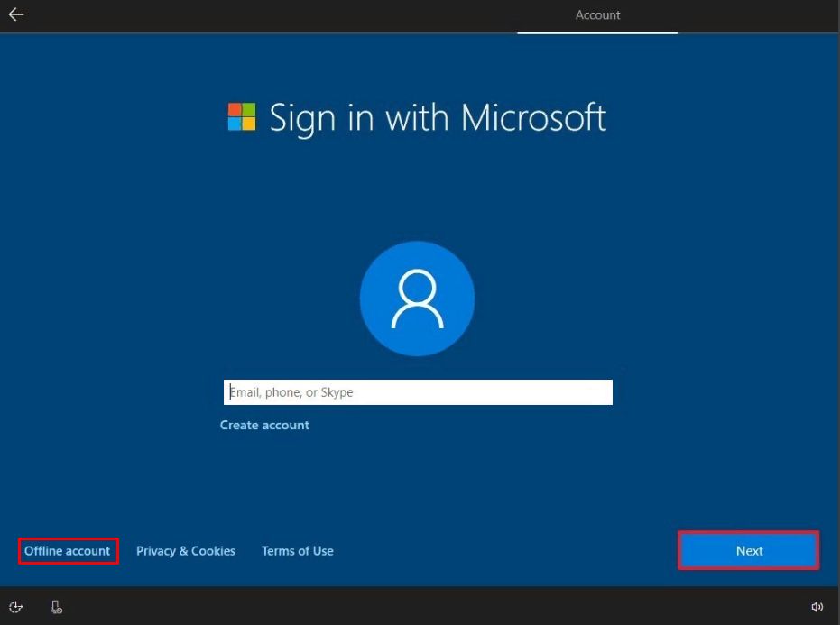Screen dimensions: 840x625
Task: Open the Terms of Use link
Action: pyautogui.click(x=297, y=551)
